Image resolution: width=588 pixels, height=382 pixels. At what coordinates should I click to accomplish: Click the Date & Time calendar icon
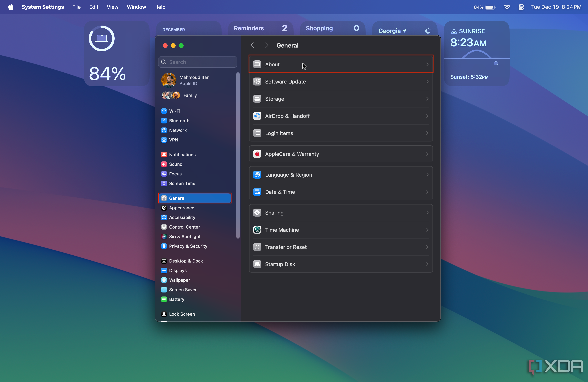coord(257,192)
